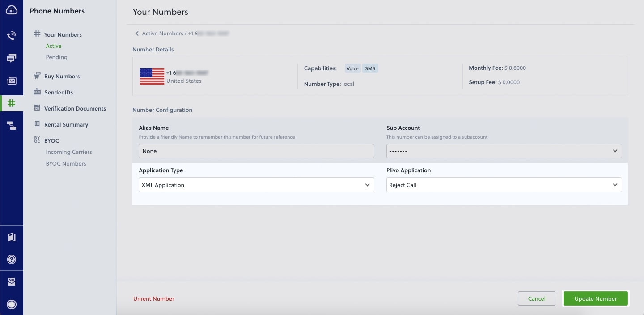Image resolution: width=644 pixels, height=315 pixels.
Task: Click the Alias Name input field
Action: click(x=256, y=151)
